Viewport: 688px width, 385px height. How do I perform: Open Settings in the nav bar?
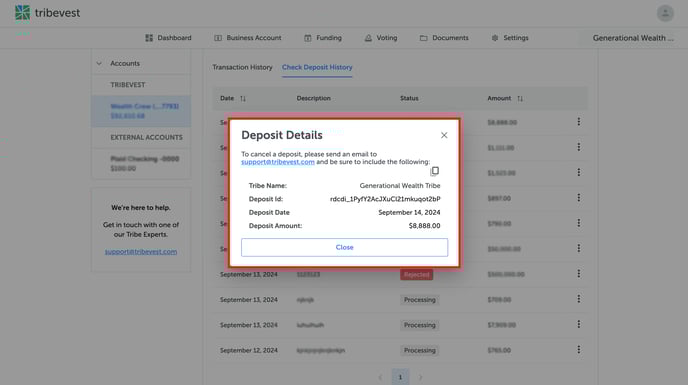pos(510,38)
